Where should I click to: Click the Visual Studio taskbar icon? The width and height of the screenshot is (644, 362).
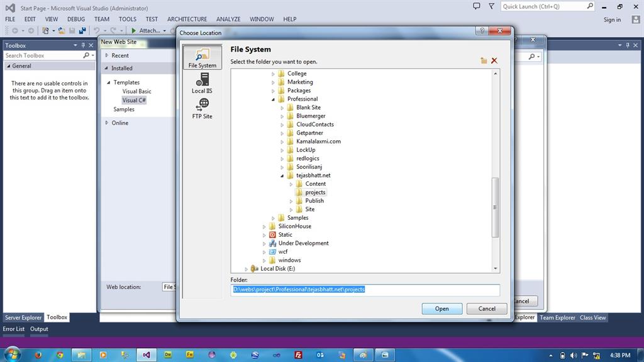pyautogui.click(x=146, y=355)
